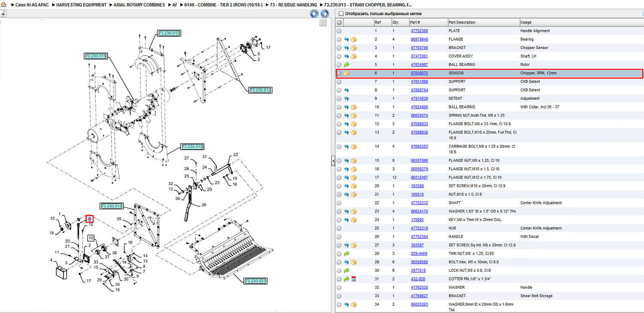Click the green arrow icon in the BALL BEARING ref 5 row

pos(346,65)
